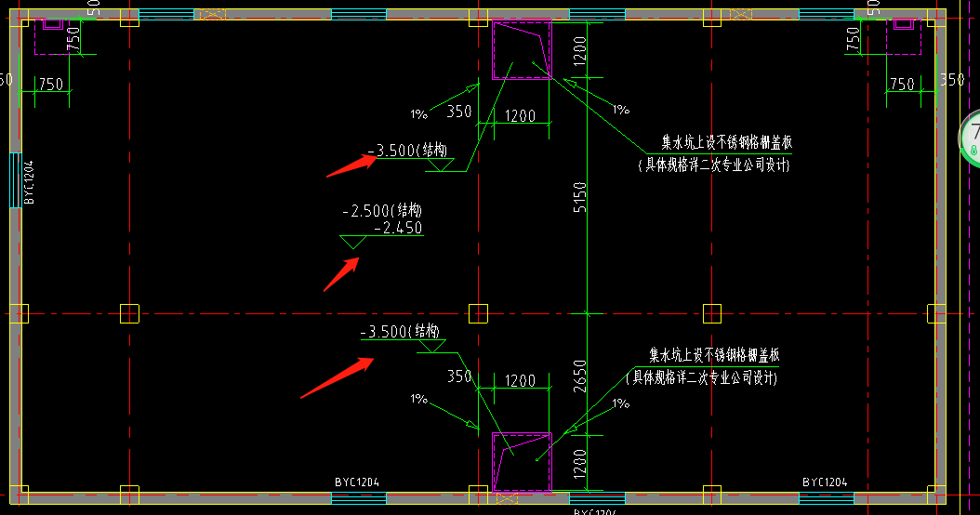
Task: Click the -2.450 elevation value
Action: [x=398, y=228]
